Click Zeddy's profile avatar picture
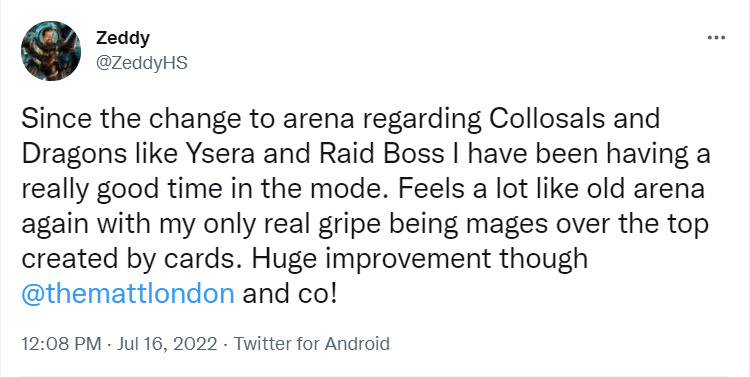 pyautogui.click(x=51, y=51)
